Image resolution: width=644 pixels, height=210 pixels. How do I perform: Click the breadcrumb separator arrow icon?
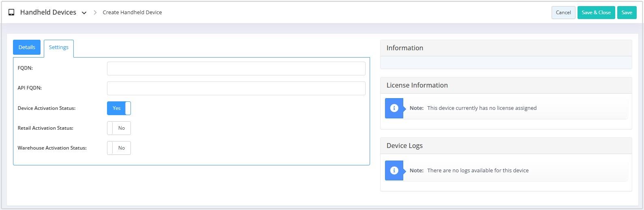click(95, 13)
